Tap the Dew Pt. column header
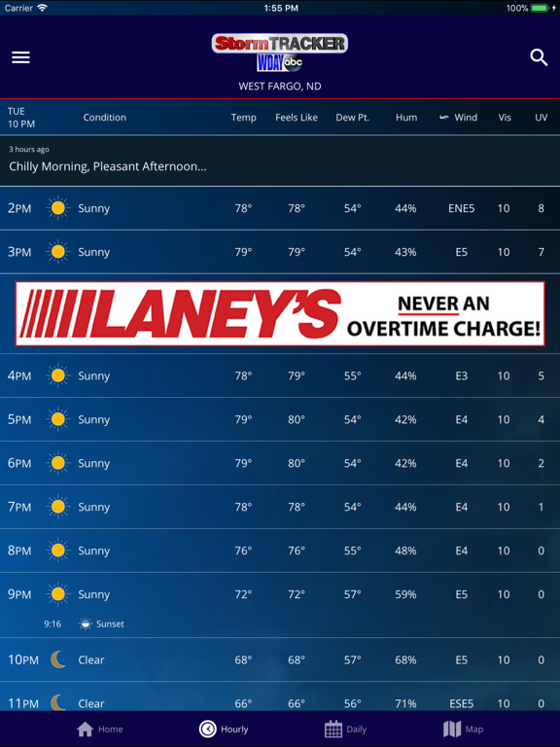560x747 pixels. [352, 117]
